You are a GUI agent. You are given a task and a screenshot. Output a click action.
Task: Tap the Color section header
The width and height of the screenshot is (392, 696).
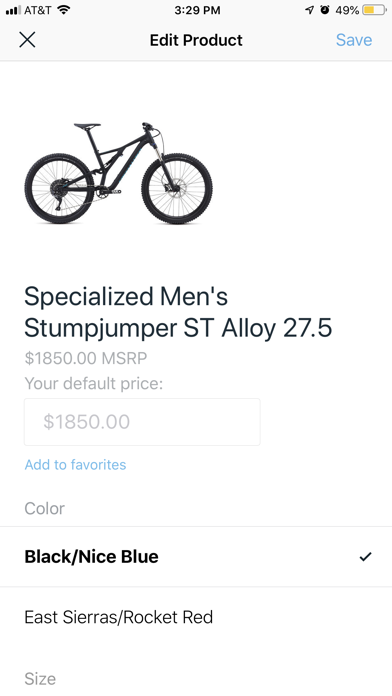(x=44, y=508)
